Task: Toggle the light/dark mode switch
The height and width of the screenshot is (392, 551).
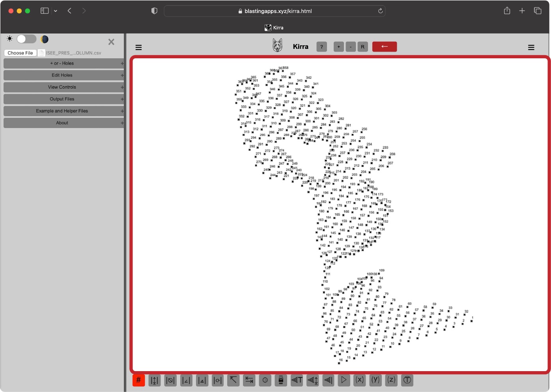Action: [26, 39]
